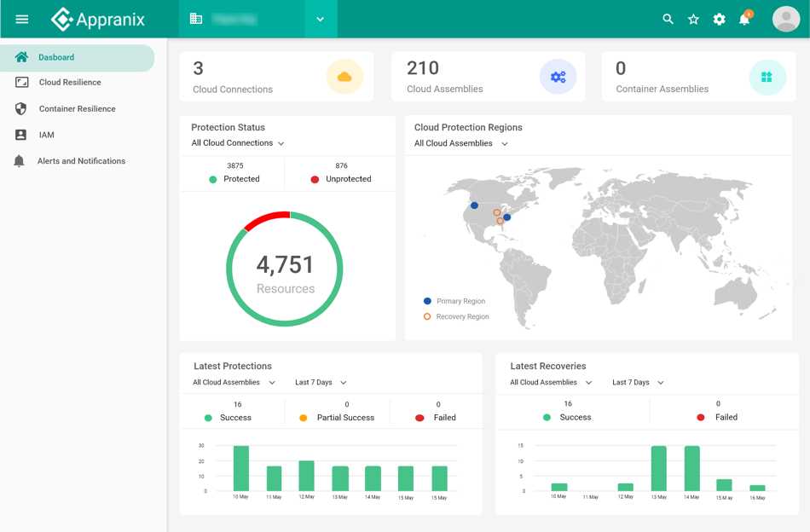
Task: Select the Cloud Resilience sidebar icon
Action: point(22,83)
